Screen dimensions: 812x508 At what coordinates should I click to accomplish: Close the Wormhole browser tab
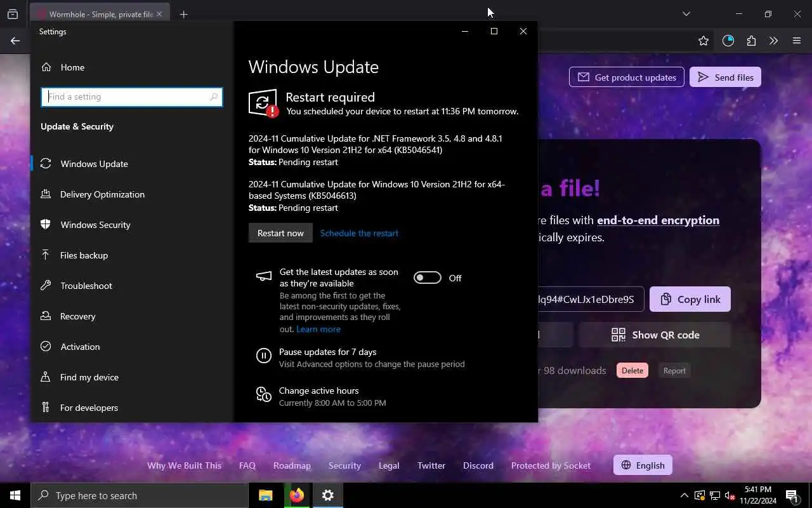(159, 14)
